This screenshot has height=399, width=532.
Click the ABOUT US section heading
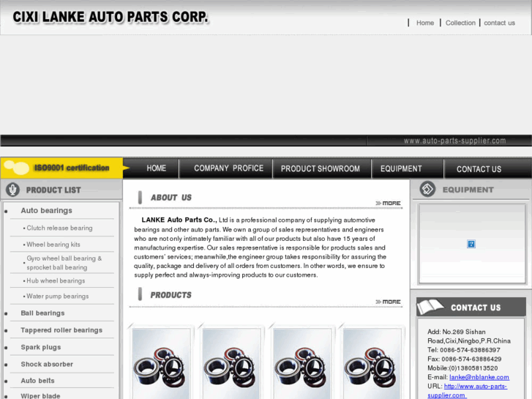[171, 197]
